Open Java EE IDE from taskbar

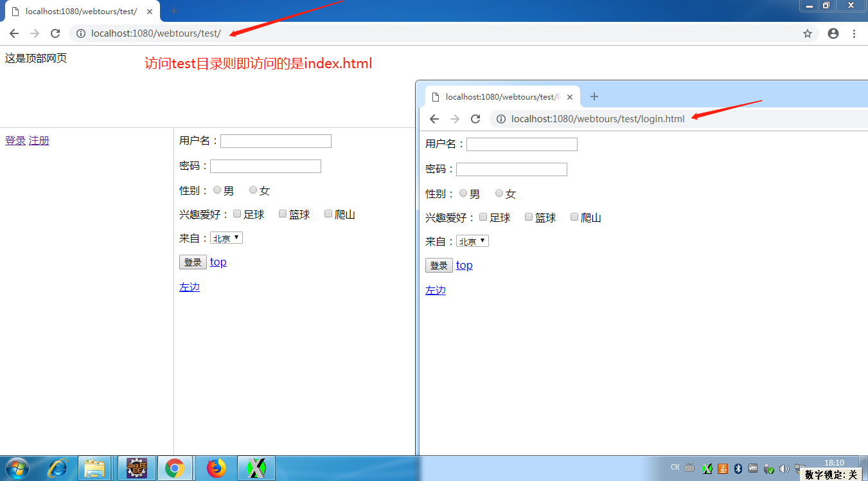[x=137, y=468]
